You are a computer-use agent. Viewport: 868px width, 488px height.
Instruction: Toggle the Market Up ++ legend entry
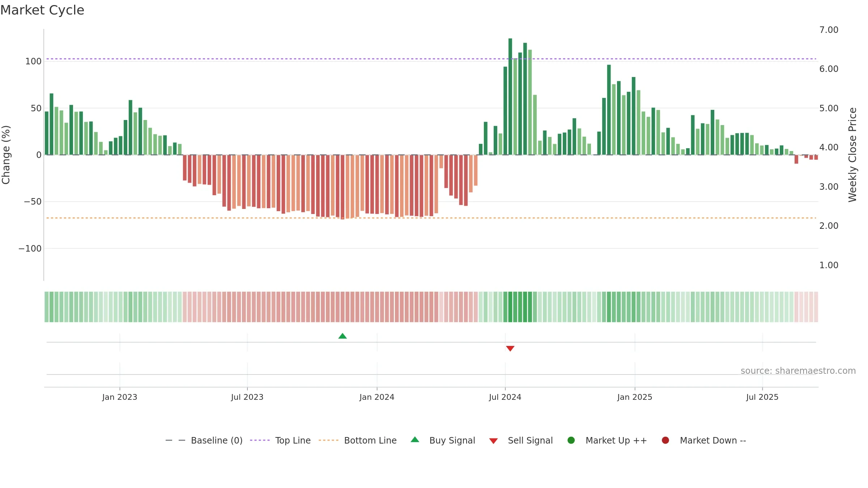607,441
